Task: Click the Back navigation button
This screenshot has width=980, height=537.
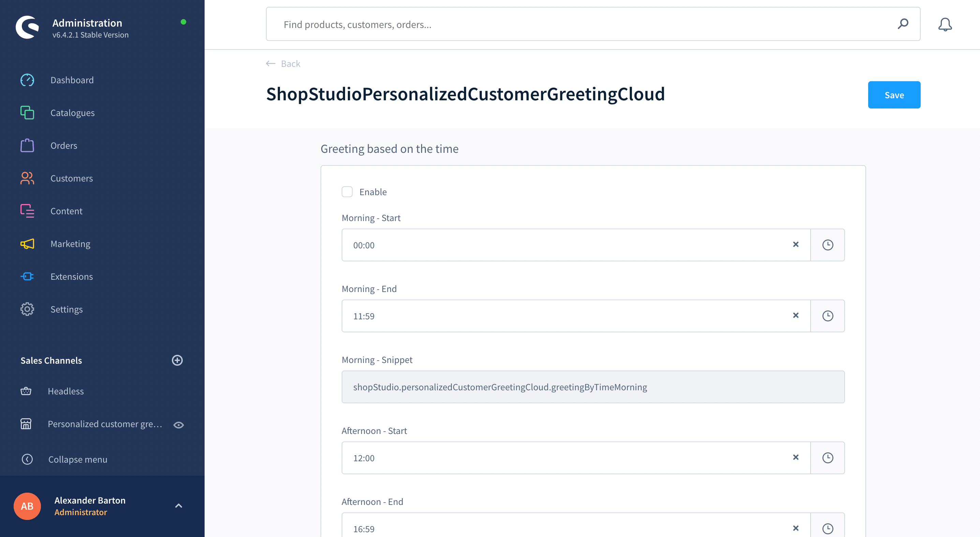Action: pos(283,63)
